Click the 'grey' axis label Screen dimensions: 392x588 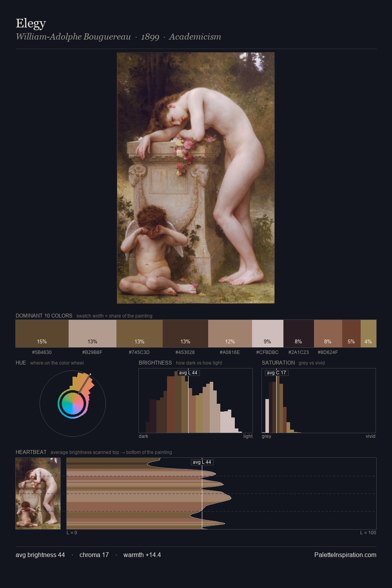coord(267,436)
